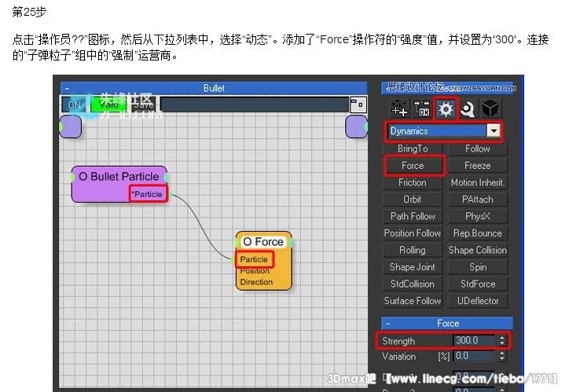This screenshot has width=580, height=392.
Task: Collapse the Bullet panel title bar
Action: [x=213, y=89]
